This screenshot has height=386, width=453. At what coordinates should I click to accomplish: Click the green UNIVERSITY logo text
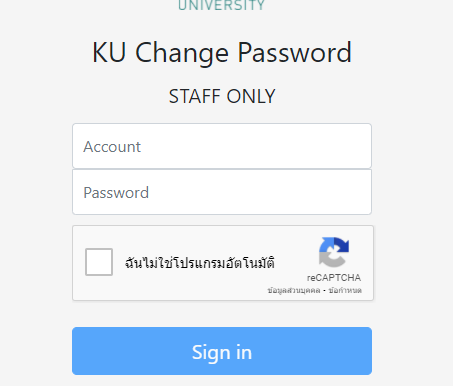point(222,5)
